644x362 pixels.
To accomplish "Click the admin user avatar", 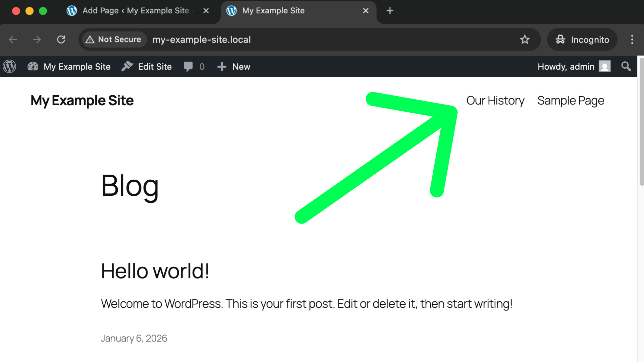I will (x=604, y=66).
